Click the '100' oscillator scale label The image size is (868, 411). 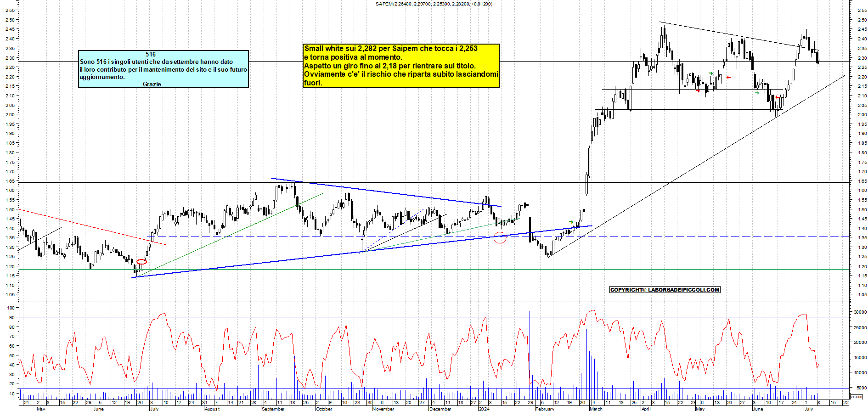click(x=11, y=308)
